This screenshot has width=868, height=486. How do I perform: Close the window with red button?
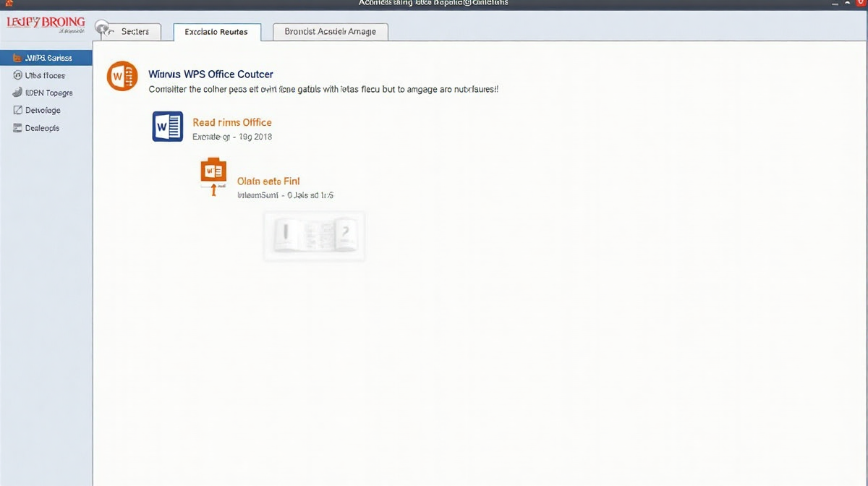pos(861,4)
